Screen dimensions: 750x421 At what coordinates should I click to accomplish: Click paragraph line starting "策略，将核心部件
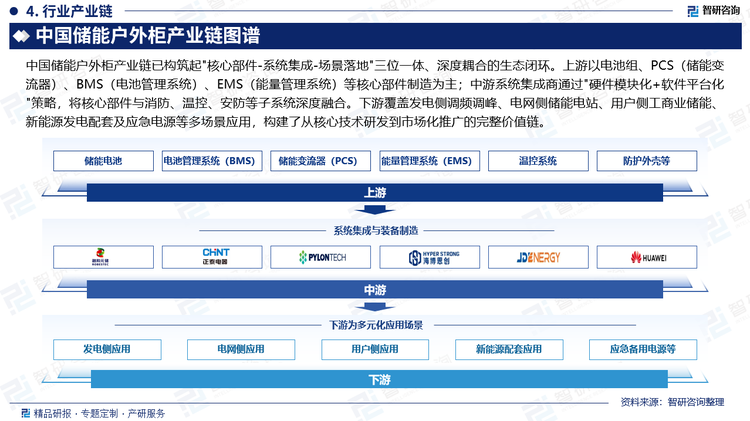[x=372, y=103]
